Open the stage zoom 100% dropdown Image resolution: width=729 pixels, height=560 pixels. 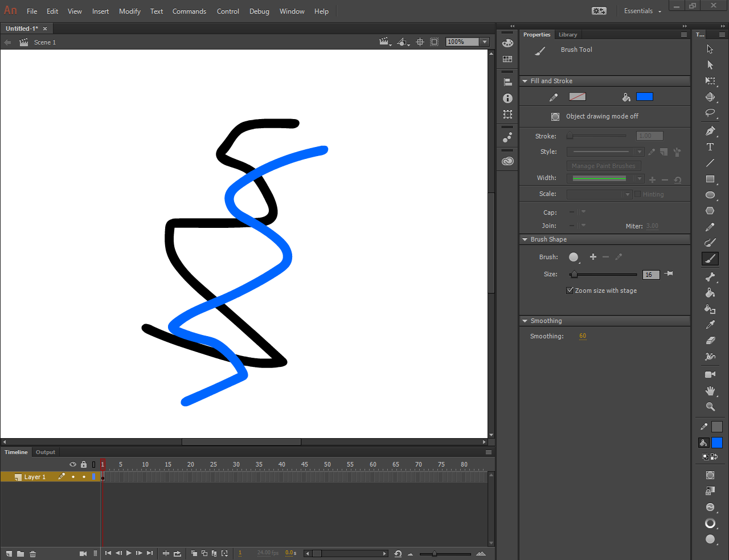point(485,42)
